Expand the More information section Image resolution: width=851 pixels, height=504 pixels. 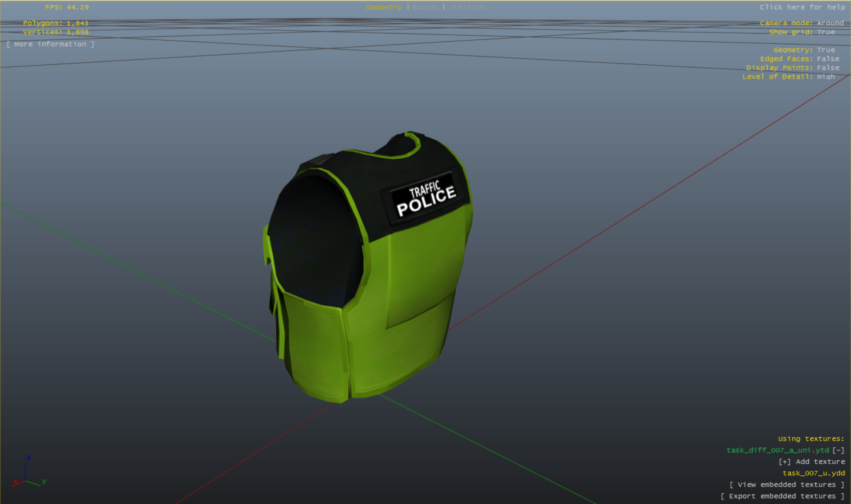tap(51, 44)
